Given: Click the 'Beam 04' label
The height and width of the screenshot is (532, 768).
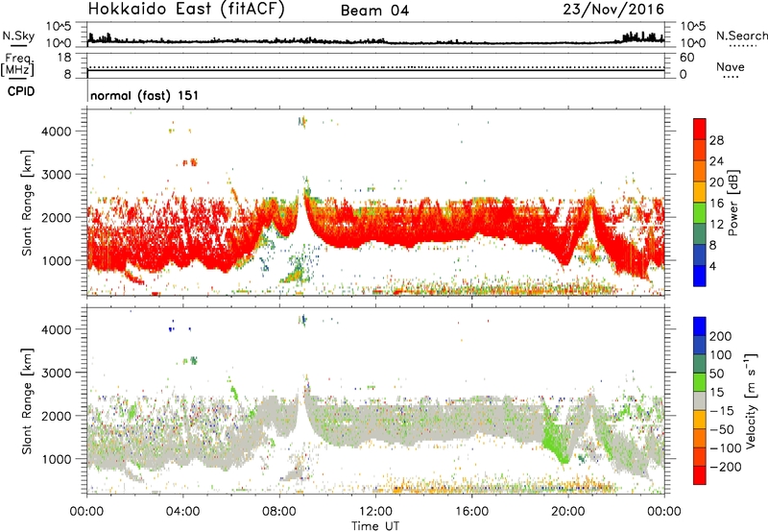Looking at the screenshot, I should [x=374, y=11].
